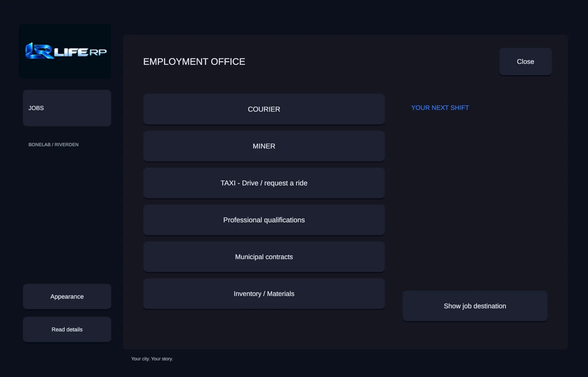Open Inventory / Materials
The height and width of the screenshot is (377, 588).
[x=264, y=294]
